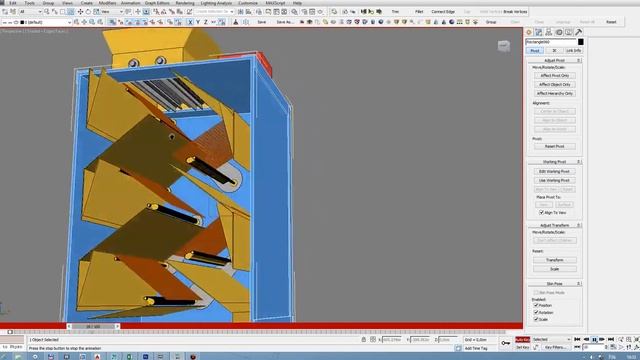Click the Group toolbar button
Image resolution: width=640 pixels, height=360 pixels.
(x=491, y=22)
